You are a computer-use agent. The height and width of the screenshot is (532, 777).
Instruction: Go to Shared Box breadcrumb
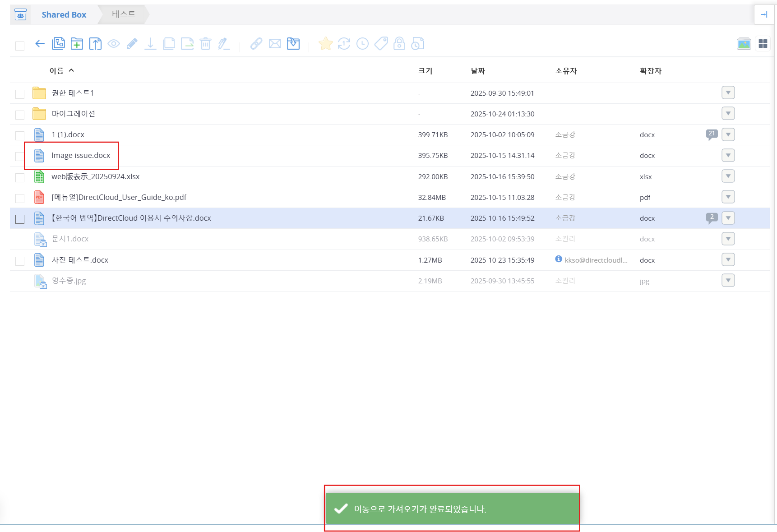[64, 15]
